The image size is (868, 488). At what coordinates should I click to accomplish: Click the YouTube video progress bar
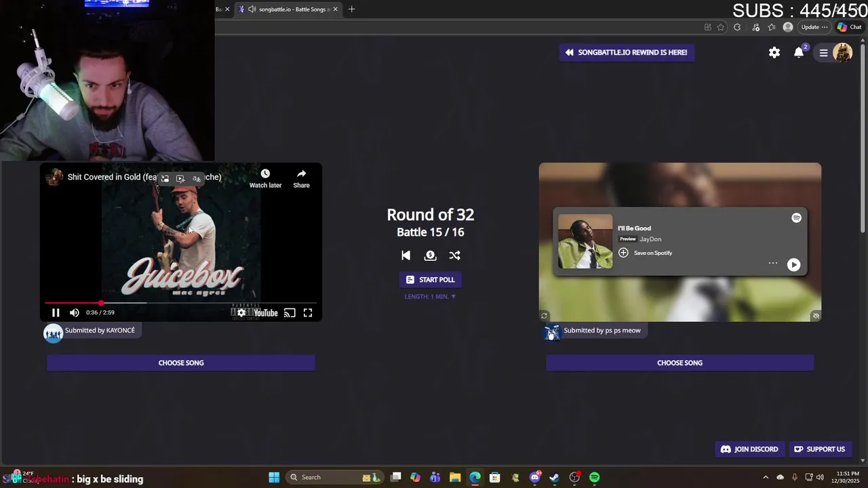coord(180,303)
